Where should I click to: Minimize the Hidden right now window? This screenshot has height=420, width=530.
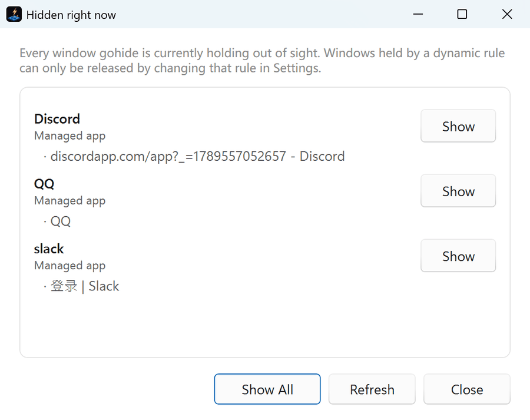tap(418, 14)
